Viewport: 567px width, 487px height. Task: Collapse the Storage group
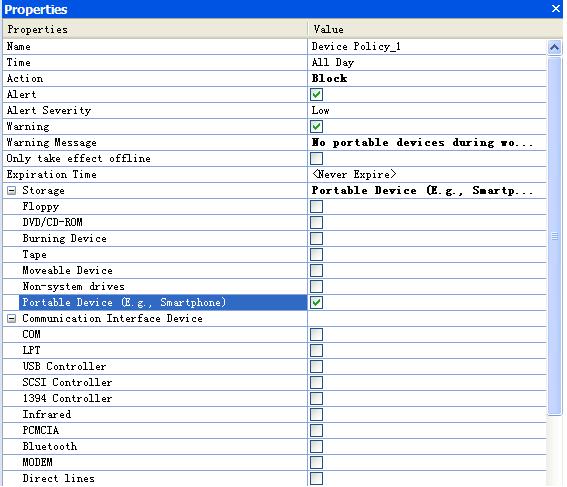12,191
